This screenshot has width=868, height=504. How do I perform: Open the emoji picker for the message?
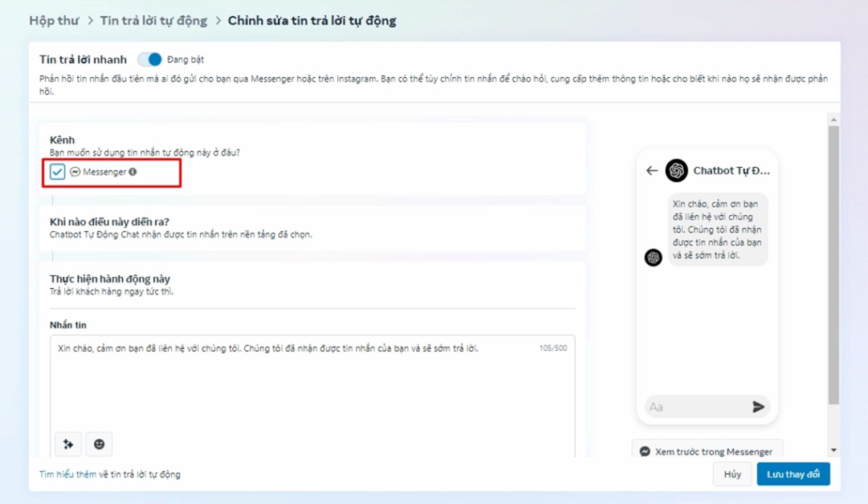pos(98,444)
